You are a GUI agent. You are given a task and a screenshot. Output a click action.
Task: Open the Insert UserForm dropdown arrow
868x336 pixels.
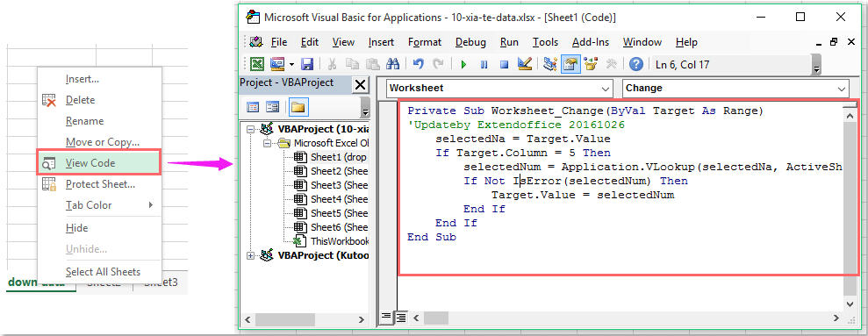coord(291,64)
